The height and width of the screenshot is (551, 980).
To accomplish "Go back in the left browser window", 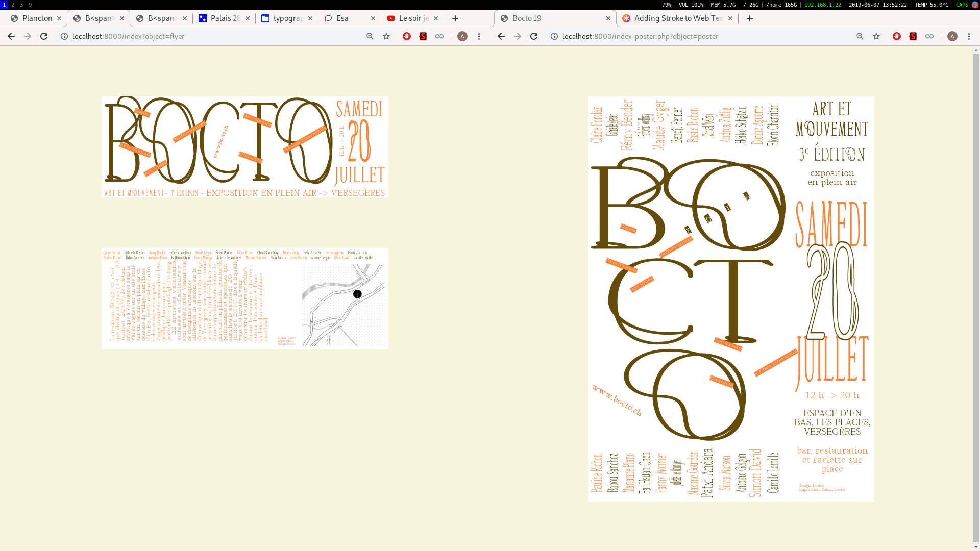I will tap(11, 36).
